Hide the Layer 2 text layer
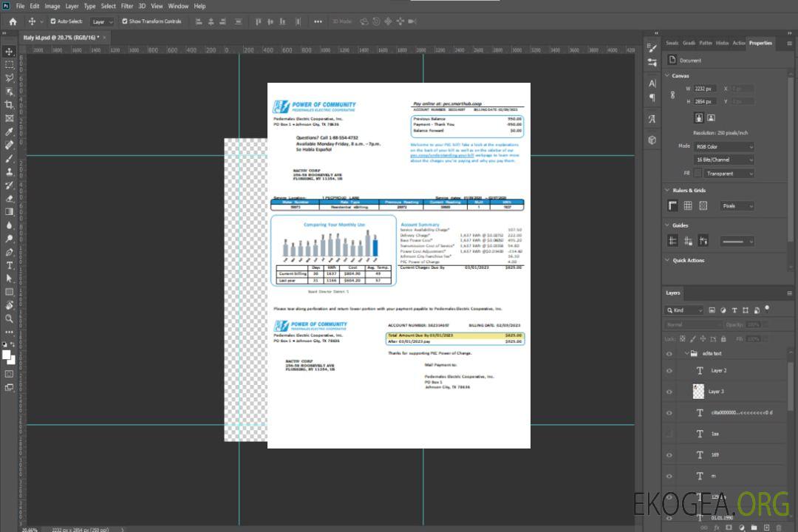This screenshot has width=798, height=532. pos(669,370)
